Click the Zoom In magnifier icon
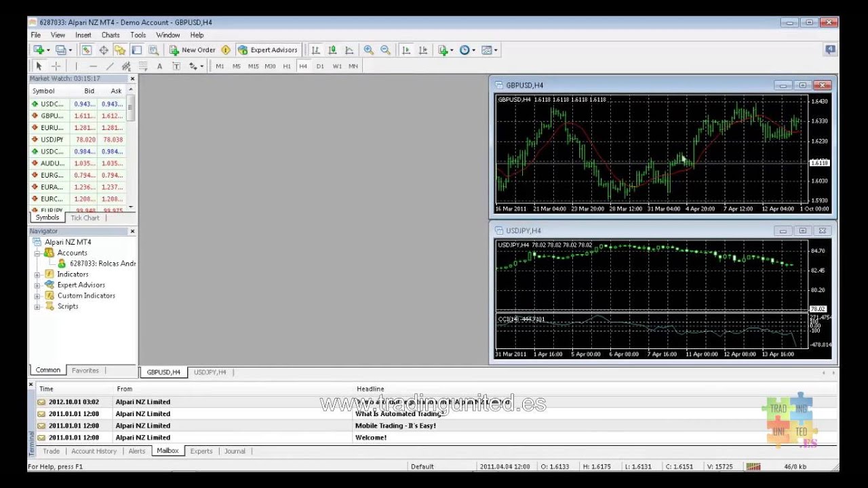 (x=368, y=49)
